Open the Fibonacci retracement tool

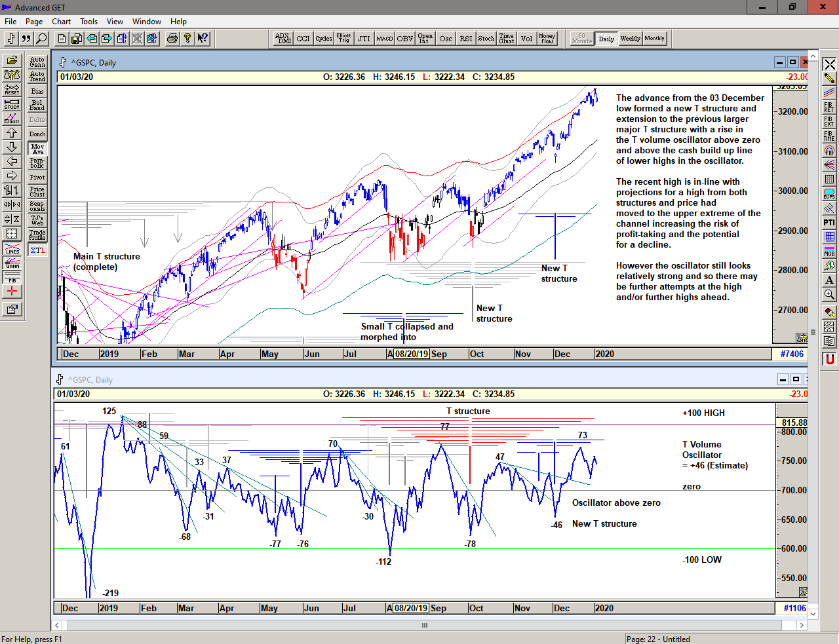coord(829,107)
